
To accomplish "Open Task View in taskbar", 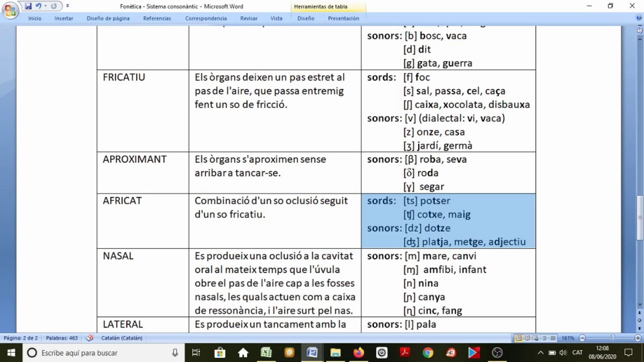I will point(196,352).
